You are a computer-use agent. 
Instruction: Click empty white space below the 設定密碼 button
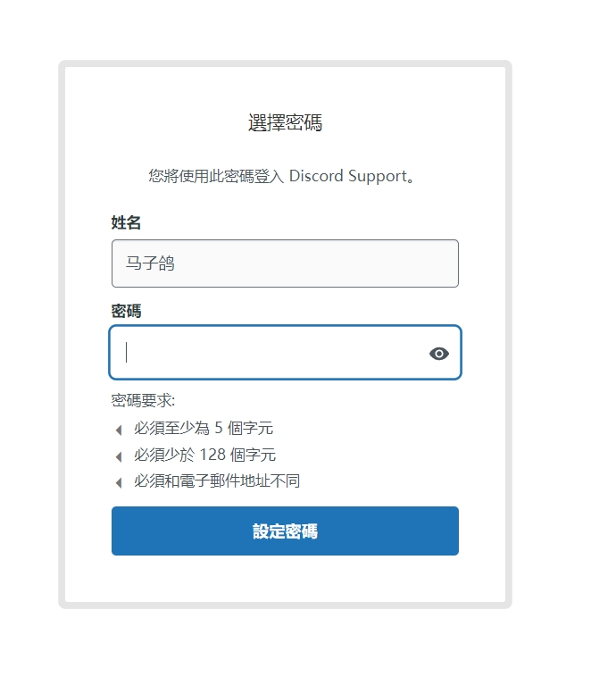[x=285, y=579]
